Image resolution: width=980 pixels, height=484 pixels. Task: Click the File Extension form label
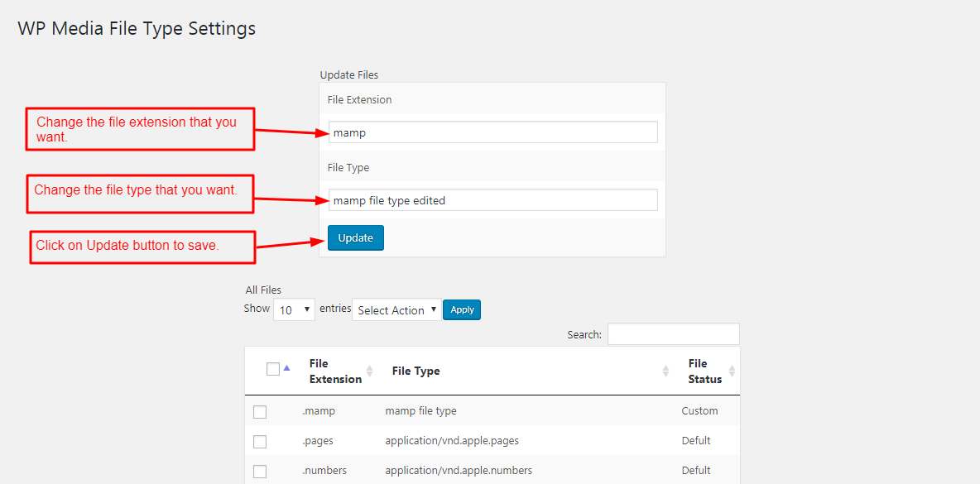click(359, 99)
